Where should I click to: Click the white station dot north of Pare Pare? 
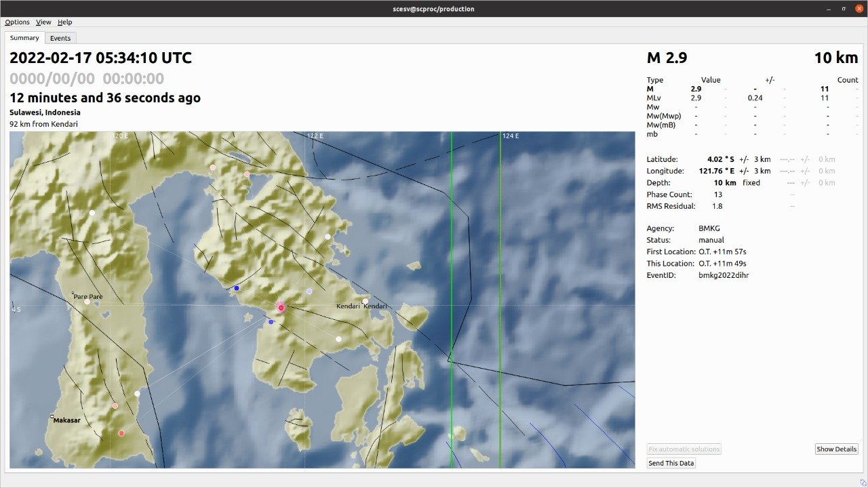(x=92, y=213)
